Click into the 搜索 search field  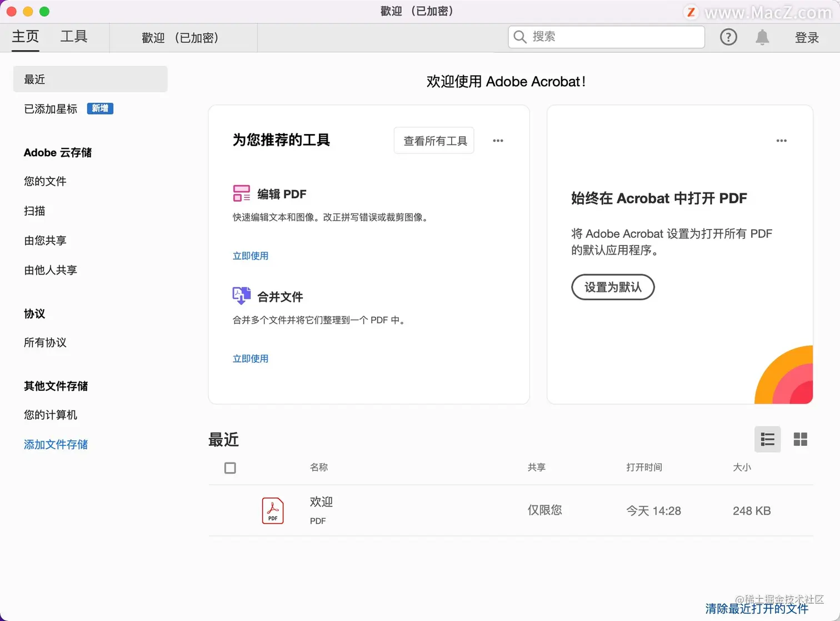tap(606, 37)
